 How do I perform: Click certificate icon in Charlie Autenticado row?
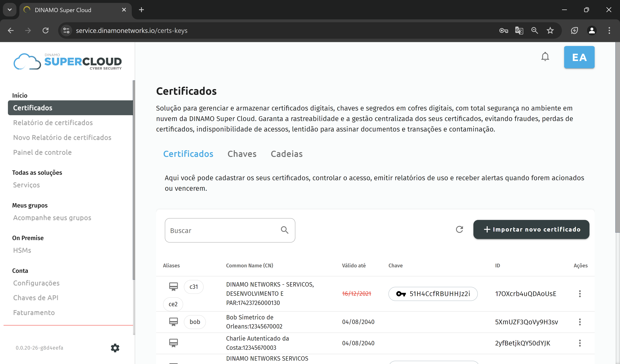(173, 343)
